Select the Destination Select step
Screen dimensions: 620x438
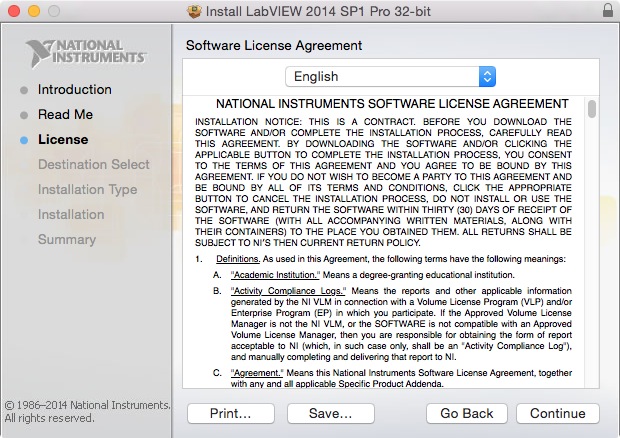tap(94, 164)
